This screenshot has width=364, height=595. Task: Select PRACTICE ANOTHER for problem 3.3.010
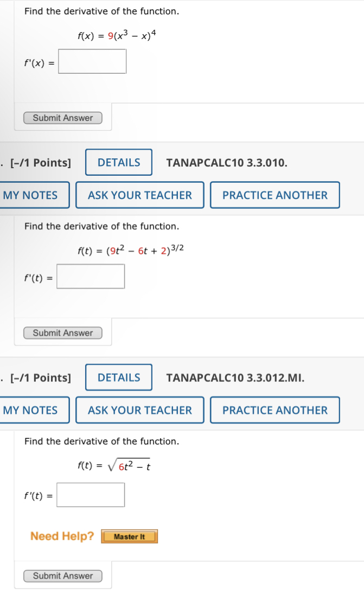click(275, 195)
